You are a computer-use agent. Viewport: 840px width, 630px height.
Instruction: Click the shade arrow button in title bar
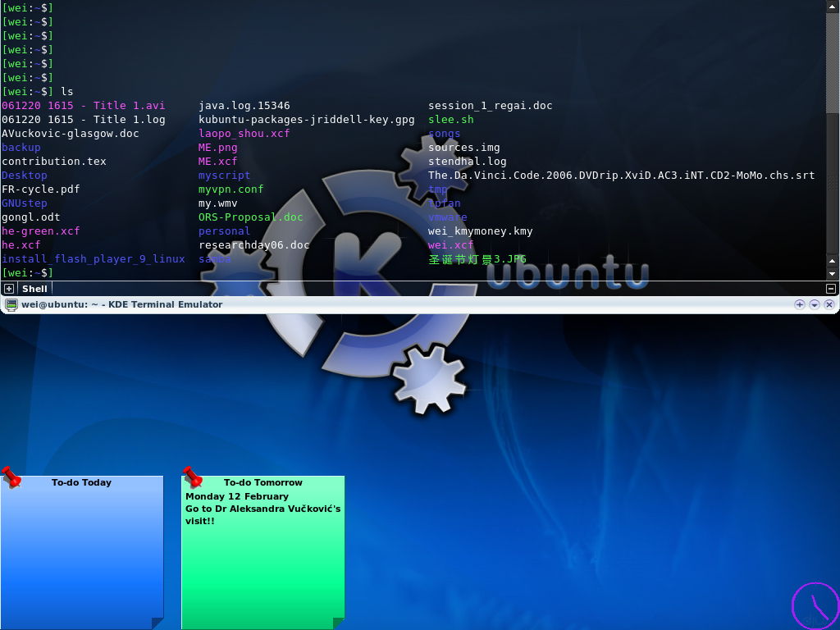(815, 304)
